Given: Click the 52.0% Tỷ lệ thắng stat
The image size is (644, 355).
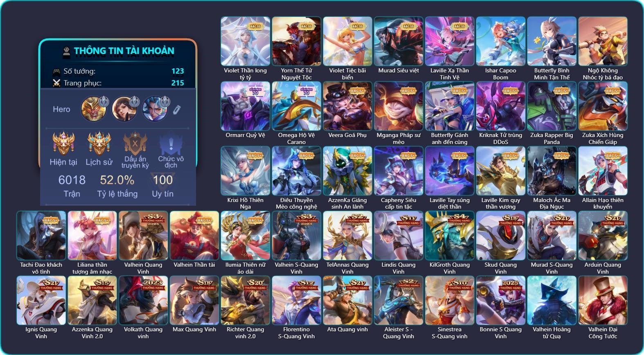Looking at the screenshot, I should coord(117,186).
